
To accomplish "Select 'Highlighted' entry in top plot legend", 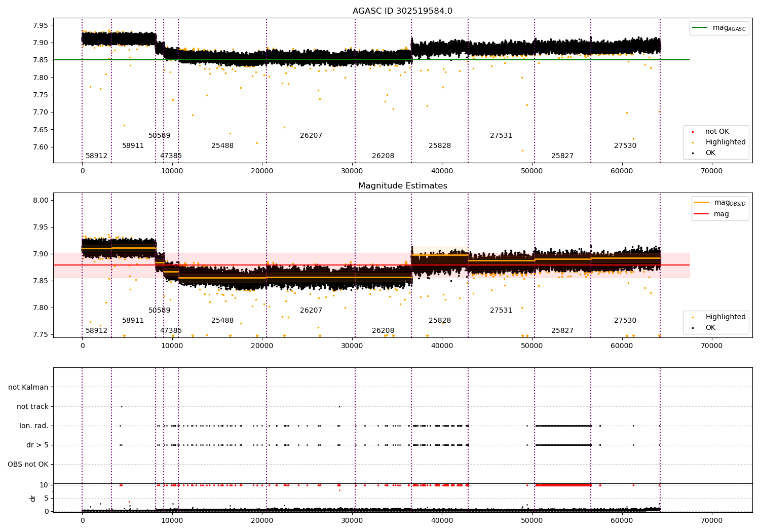I will coord(726,142).
